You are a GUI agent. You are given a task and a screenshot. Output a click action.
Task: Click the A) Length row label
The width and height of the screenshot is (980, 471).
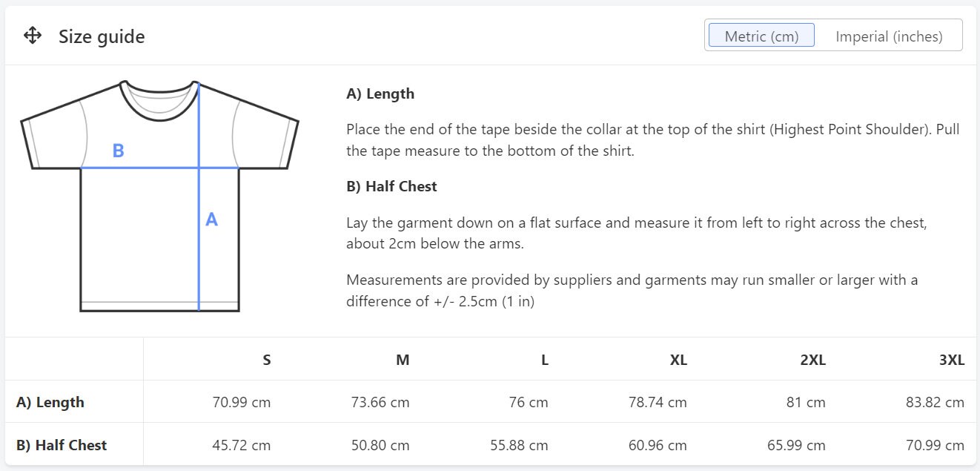(50, 402)
